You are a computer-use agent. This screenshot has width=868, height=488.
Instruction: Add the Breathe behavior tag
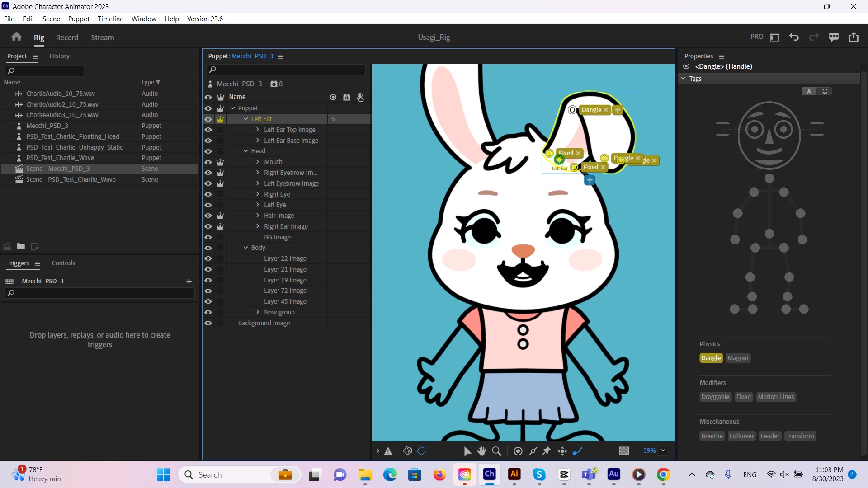712,436
